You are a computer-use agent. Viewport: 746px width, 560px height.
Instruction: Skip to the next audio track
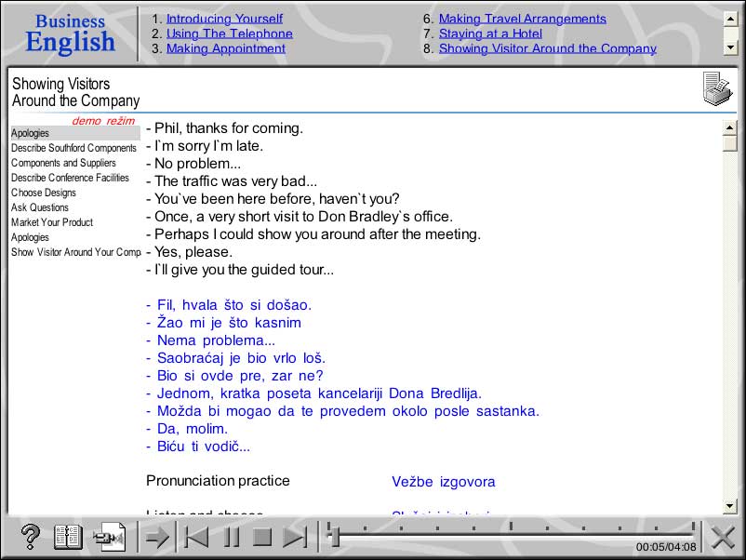(x=297, y=537)
